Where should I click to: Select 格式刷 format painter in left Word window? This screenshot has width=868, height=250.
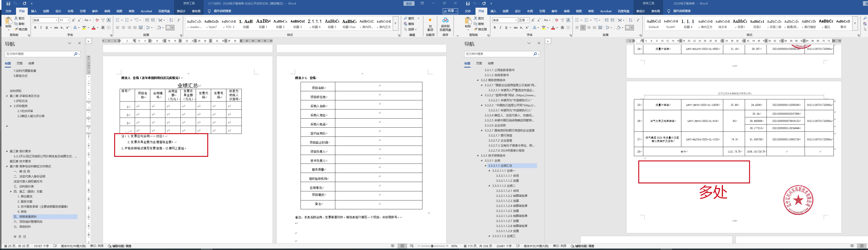click(21, 29)
